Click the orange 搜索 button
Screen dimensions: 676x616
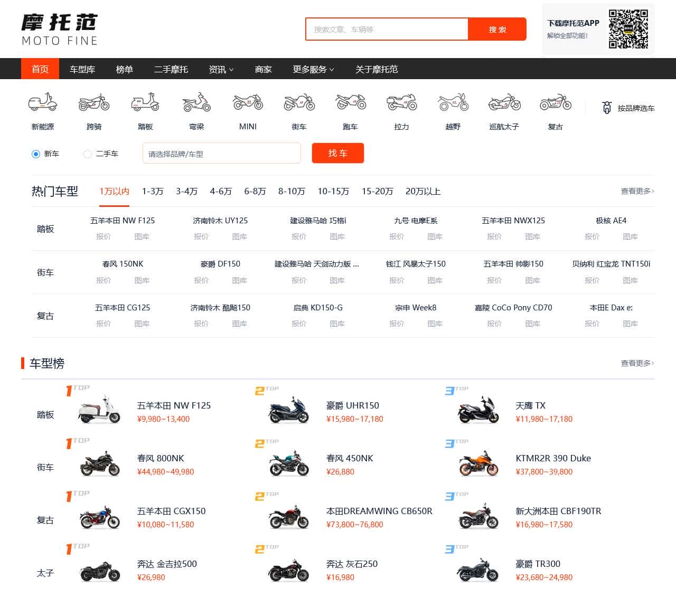[497, 29]
